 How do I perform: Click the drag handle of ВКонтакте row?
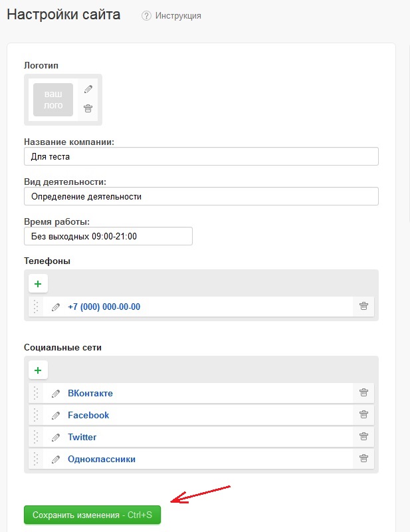[x=36, y=393]
